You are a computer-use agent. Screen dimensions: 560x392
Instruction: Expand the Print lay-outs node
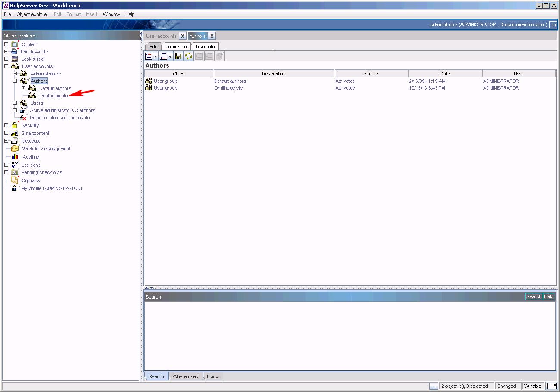(6, 52)
